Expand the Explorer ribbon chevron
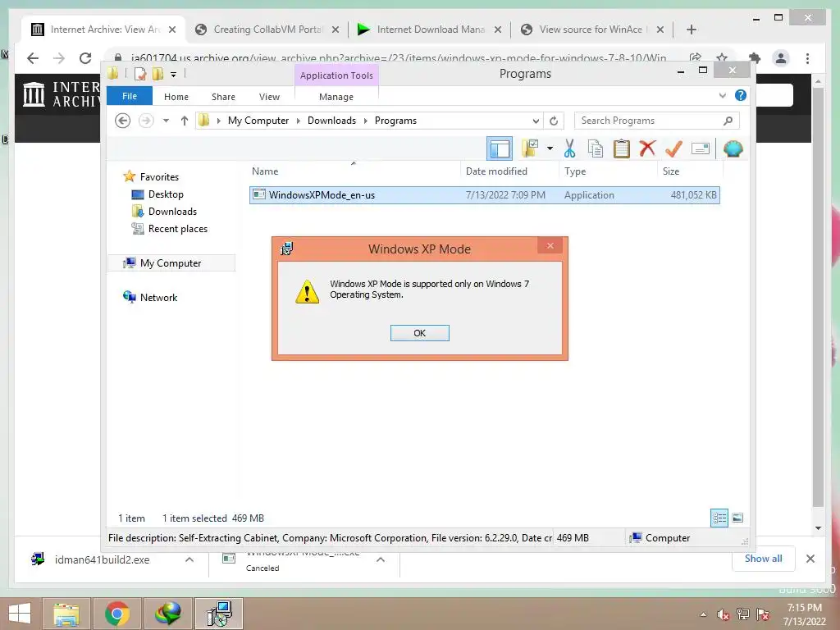840x630 pixels. (x=723, y=95)
